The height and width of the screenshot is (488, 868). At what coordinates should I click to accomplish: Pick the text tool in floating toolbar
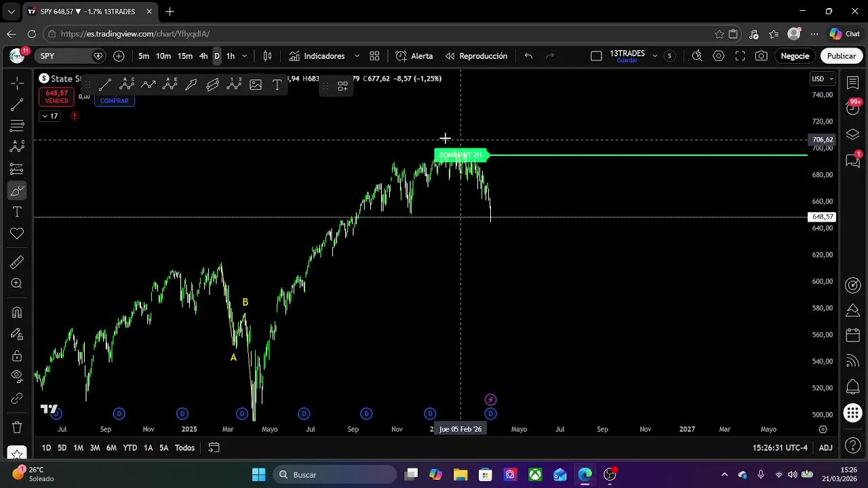pyautogui.click(x=277, y=85)
